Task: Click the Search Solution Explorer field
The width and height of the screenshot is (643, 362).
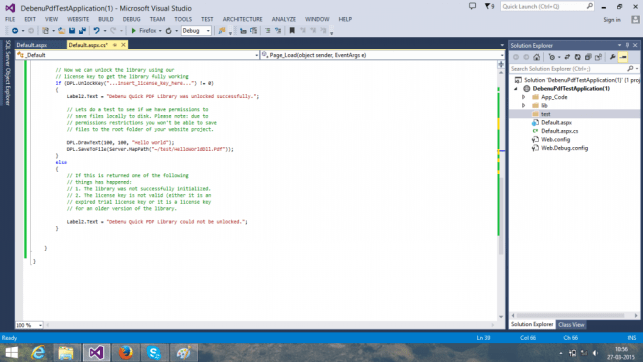Action: coord(569,69)
